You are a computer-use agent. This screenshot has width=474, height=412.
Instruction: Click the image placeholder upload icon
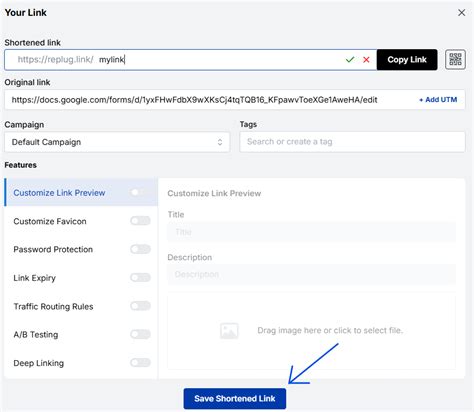click(229, 331)
